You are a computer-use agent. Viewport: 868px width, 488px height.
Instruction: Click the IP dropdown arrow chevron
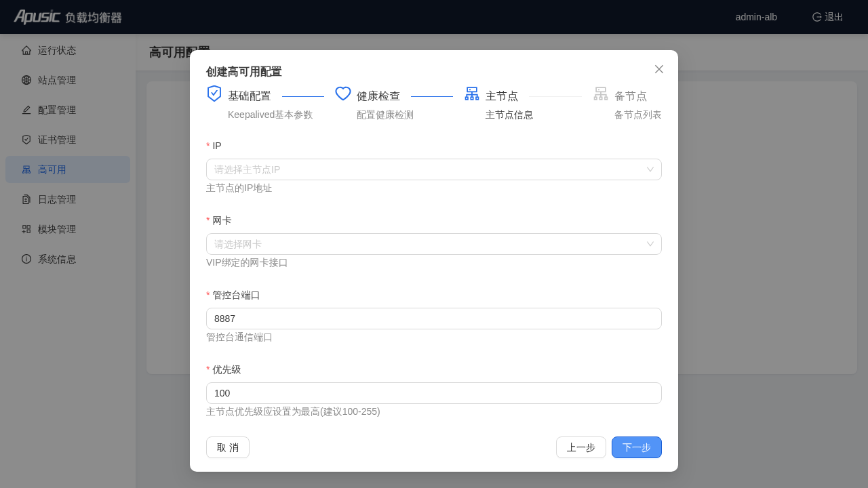[650, 169]
